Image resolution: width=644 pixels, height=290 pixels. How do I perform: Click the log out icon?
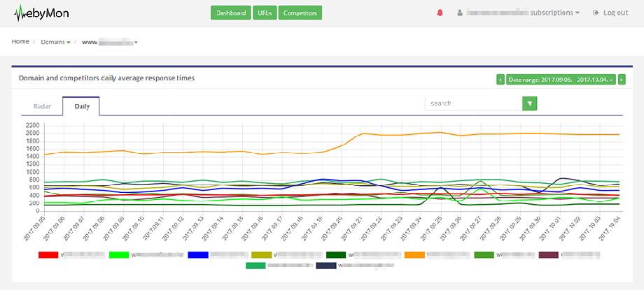[596, 13]
